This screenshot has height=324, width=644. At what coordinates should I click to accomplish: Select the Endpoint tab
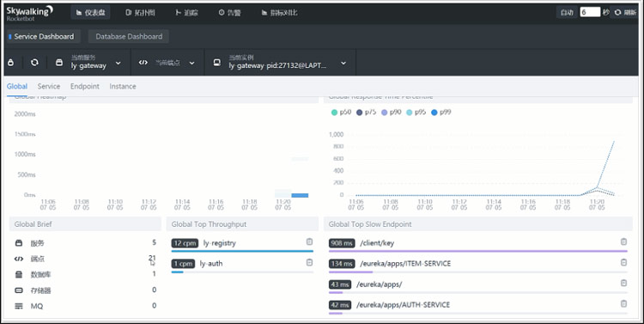point(85,86)
